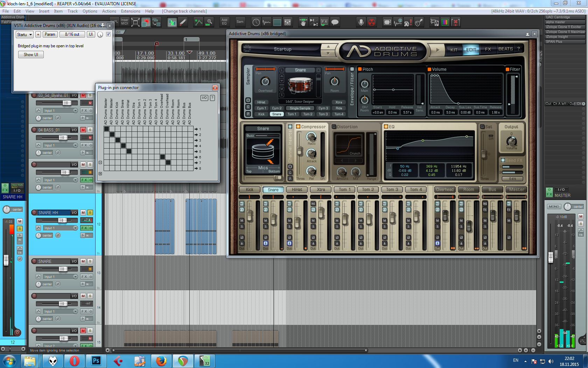Toggle the Sat enable switch
Viewport: 588px width, 368px height.
tap(482, 127)
